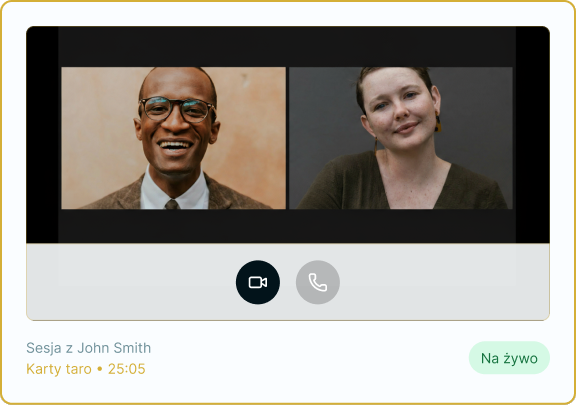The width and height of the screenshot is (576, 405).
Task: Open the 'Sesja z John Smith' session title
Action: tap(89, 348)
